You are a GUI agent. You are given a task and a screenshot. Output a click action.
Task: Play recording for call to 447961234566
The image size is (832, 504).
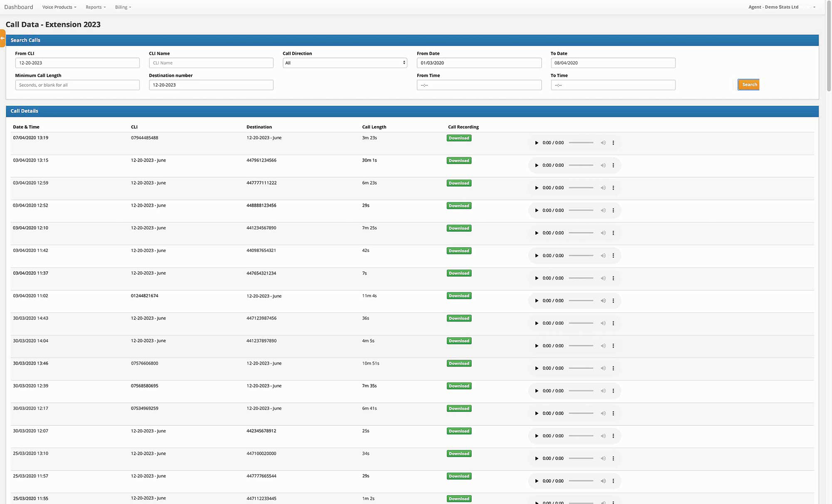point(537,166)
